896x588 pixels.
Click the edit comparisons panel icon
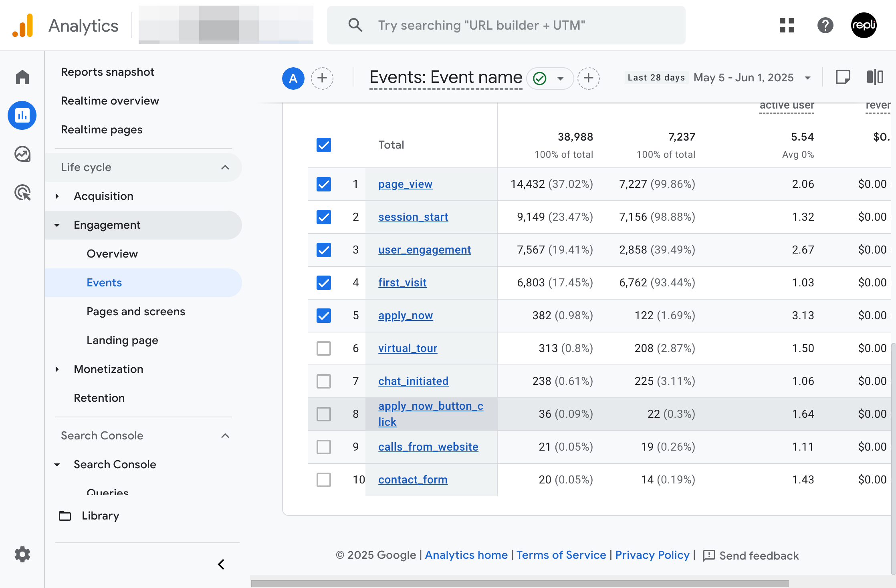(875, 77)
